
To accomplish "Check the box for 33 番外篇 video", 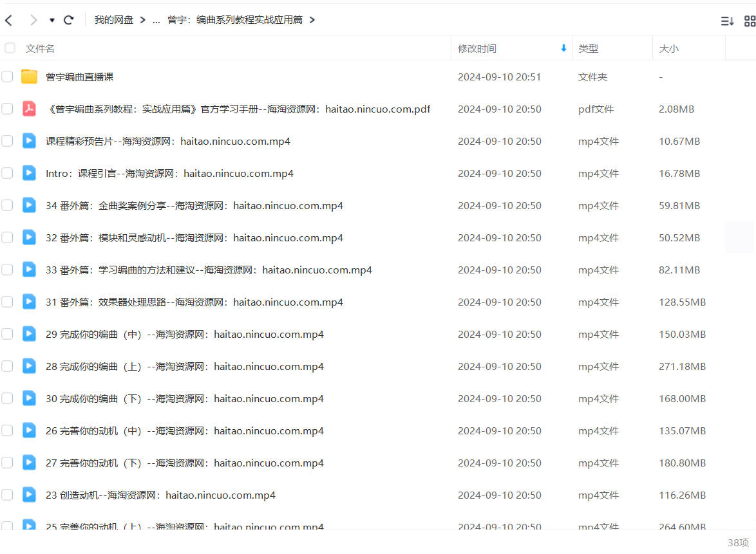I will click(x=6, y=270).
